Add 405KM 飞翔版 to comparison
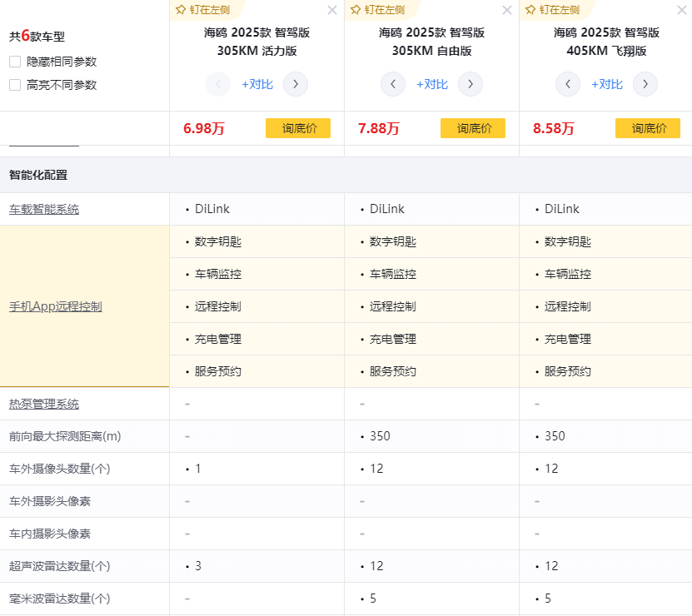 click(x=607, y=84)
